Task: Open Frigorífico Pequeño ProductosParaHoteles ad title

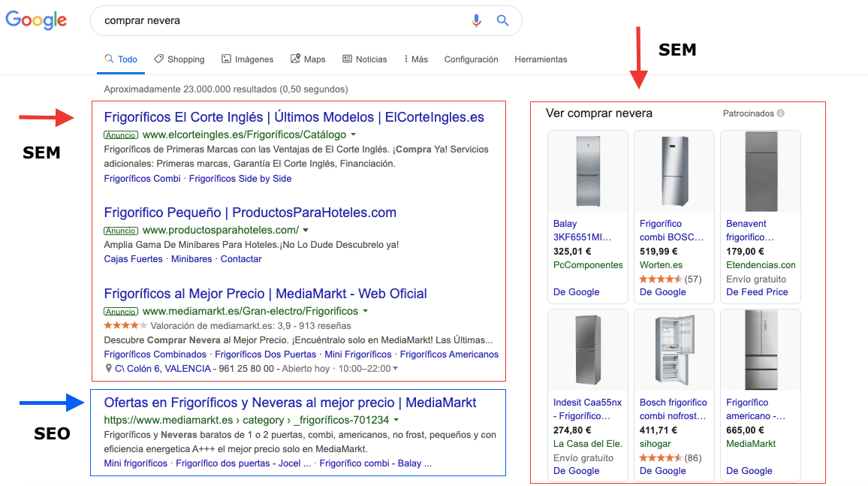Action: 250,213
